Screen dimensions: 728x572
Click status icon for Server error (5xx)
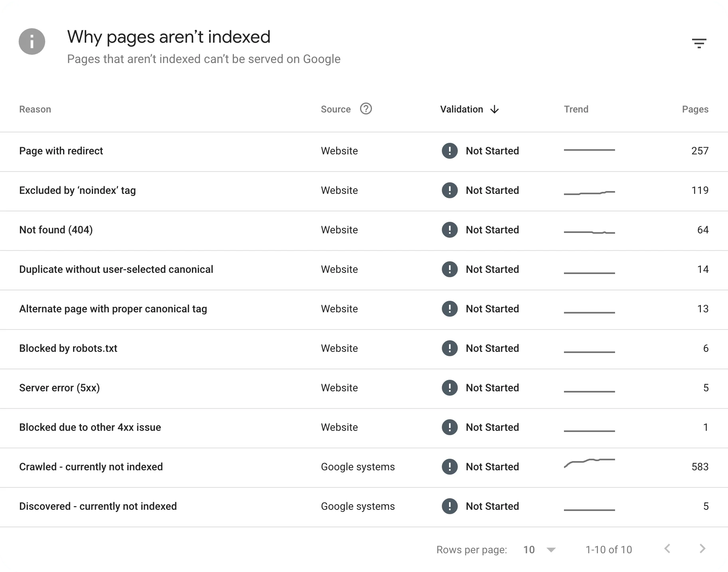450,388
